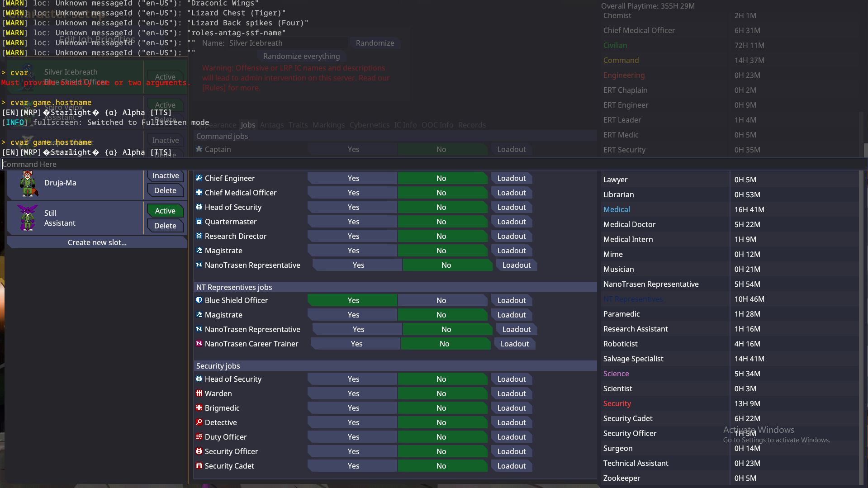This screenshot has height=488, width=868.
Task: Click the Brigmedic job icon
Action: point(199,408)
